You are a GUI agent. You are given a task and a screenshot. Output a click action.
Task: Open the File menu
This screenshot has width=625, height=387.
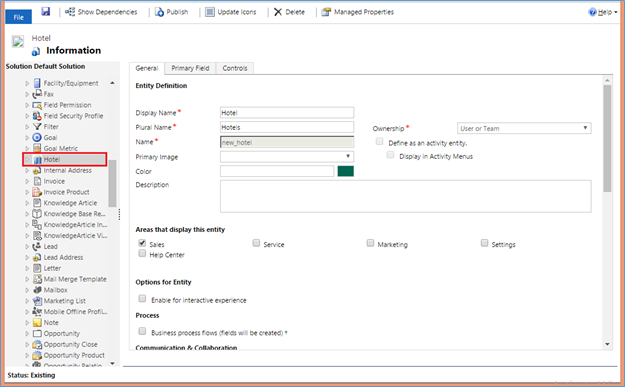pyautogui.click(x=18, y=17)
